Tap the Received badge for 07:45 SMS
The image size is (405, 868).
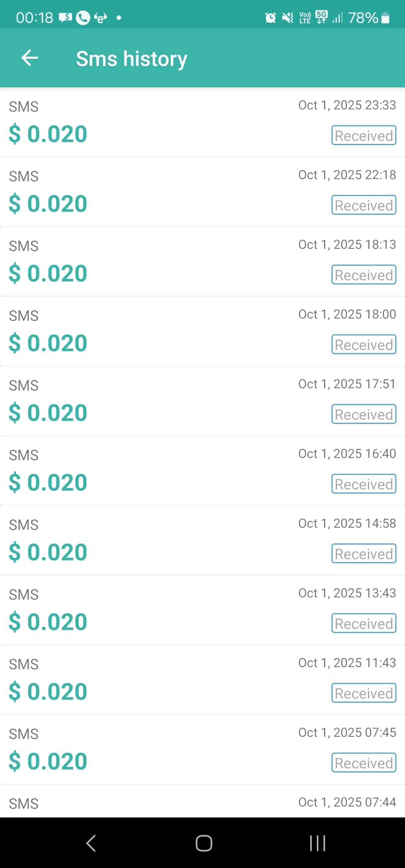pos(363,763)
